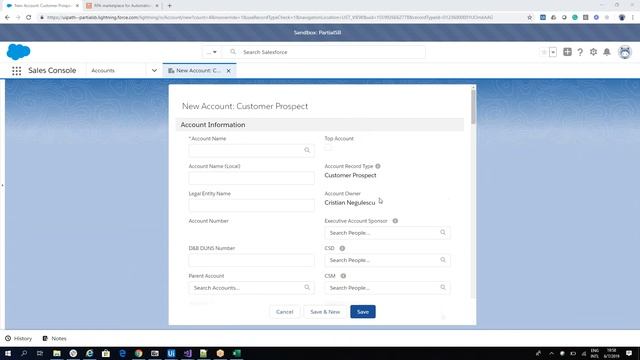This screenshot has height=360, width=640.
Task: Open the Help question mark icon
Action: (580, 52)
